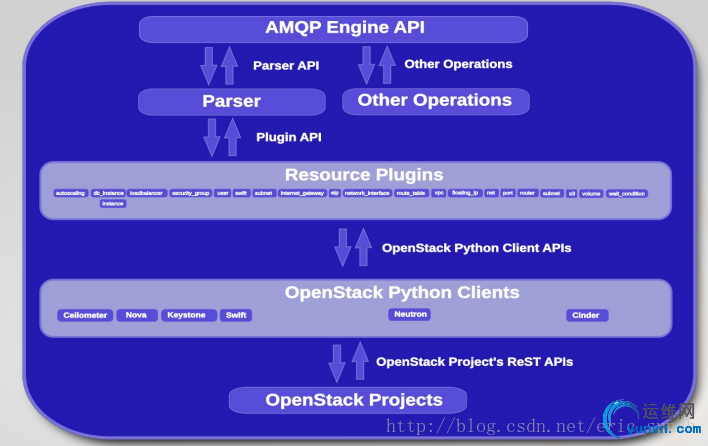
Task: Click the down arrow beside Plugin API
Action: (212, 138)
